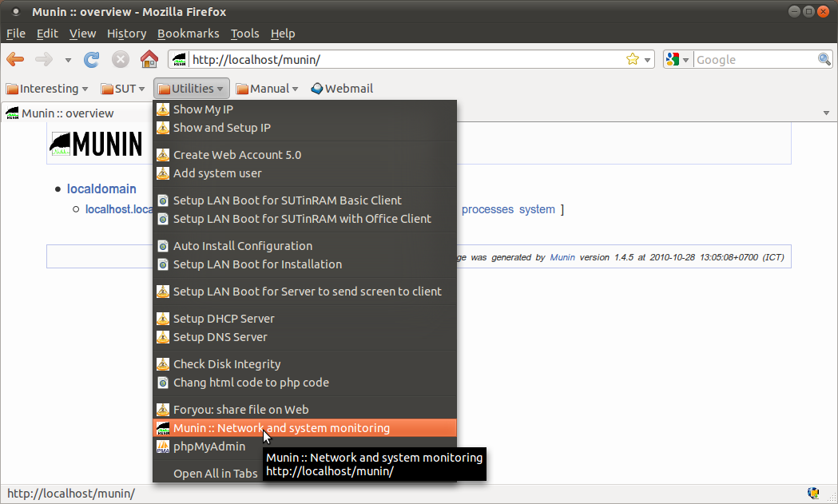Viewport: 838px width, 504px height.
Task: Open the File menu
Action: click(15, 34)
